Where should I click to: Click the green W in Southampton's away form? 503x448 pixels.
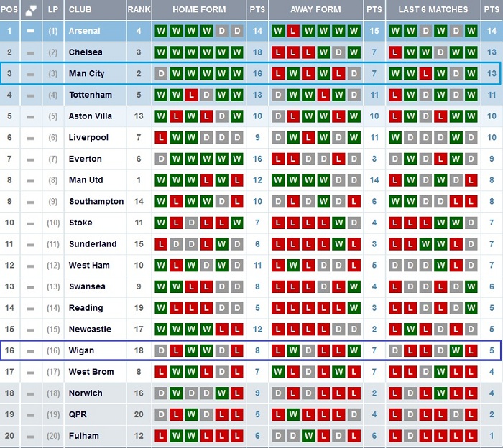[x=323, y=201]
